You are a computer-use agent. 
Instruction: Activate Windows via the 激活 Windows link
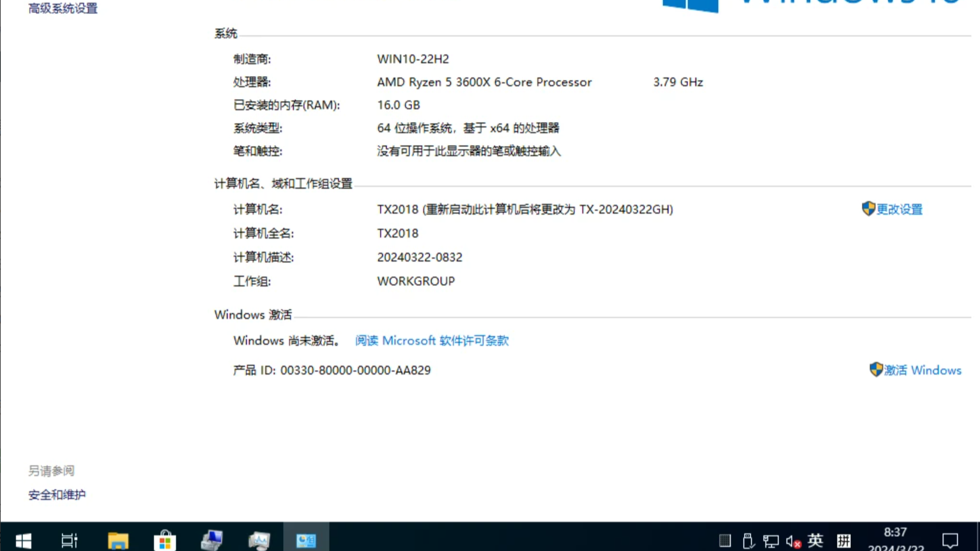(922, 370)
